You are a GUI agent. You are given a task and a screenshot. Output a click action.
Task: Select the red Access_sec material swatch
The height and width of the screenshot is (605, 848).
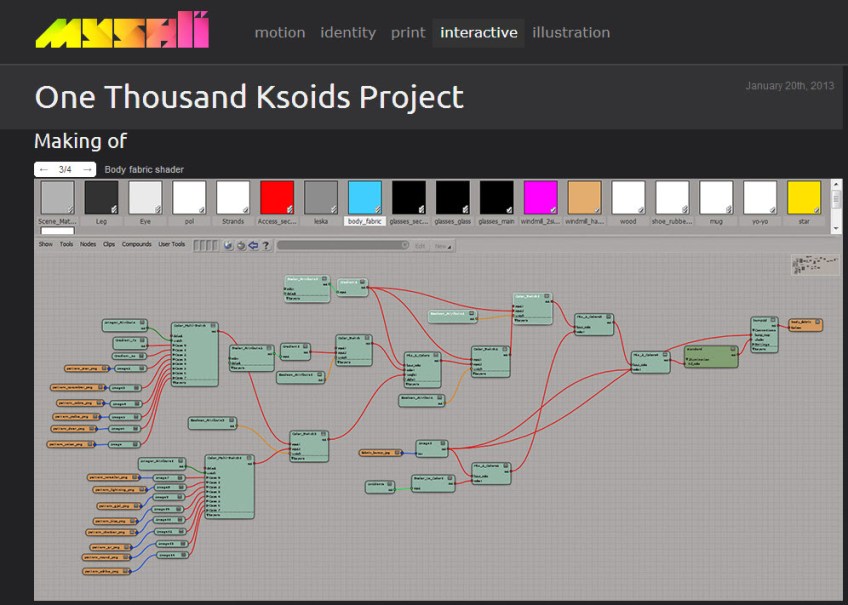tap(277, 198)
